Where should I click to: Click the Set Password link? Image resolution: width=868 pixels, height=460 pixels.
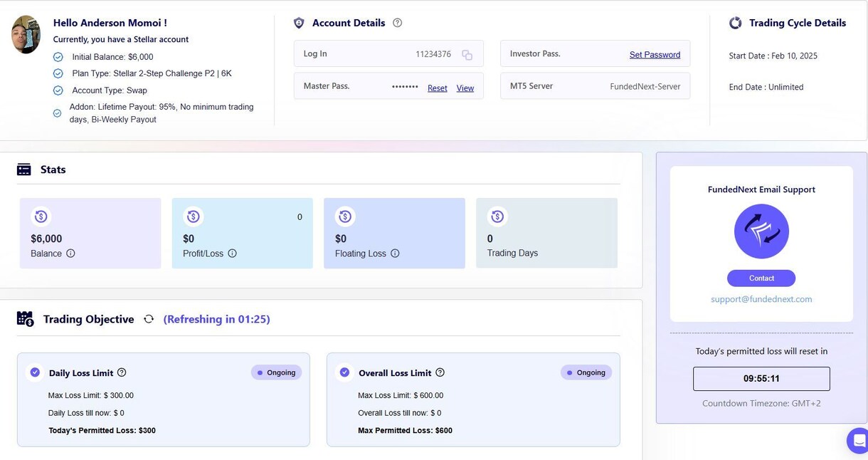(655, 55)
